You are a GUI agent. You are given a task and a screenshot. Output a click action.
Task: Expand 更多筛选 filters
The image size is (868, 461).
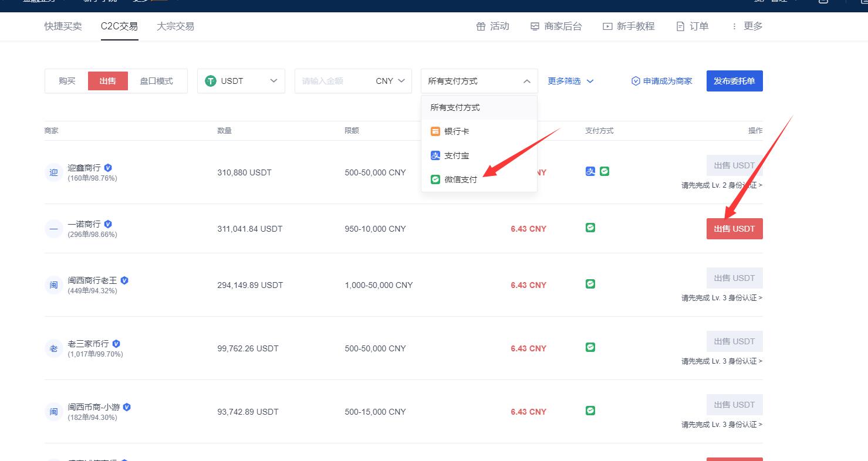(x=570, y=81)
